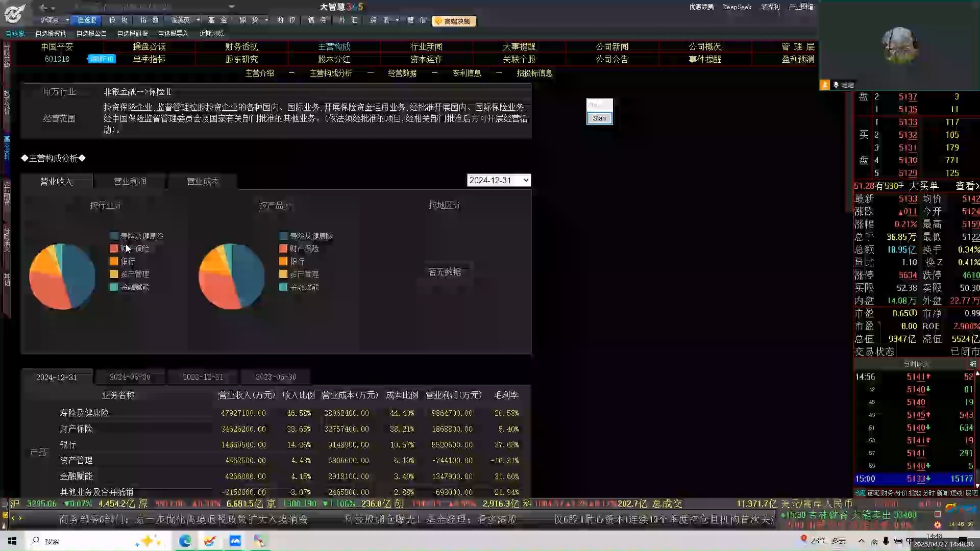Click the input field above Start button
The image size is (980, 551).
click(599, 105)
